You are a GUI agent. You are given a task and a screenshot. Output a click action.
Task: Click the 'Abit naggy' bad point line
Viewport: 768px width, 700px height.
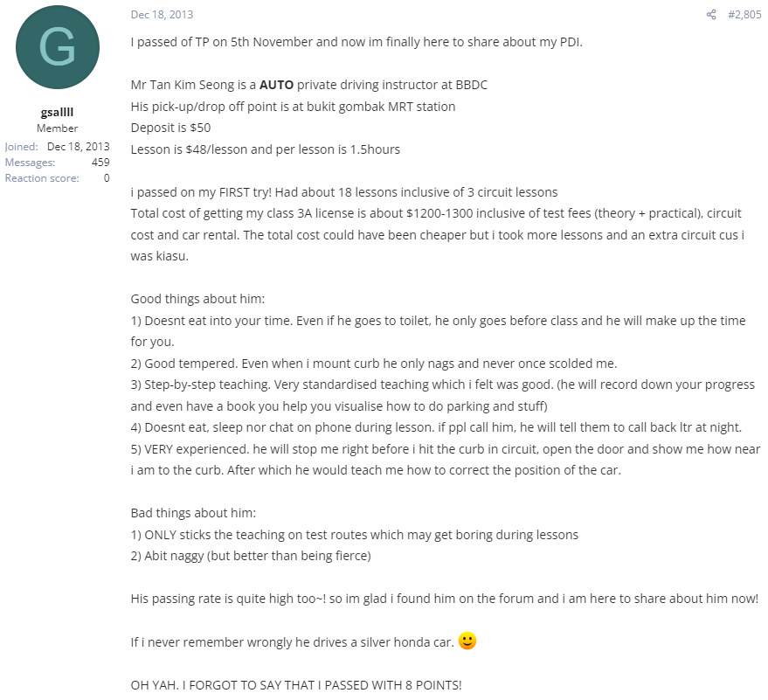(x=251, y=556)
